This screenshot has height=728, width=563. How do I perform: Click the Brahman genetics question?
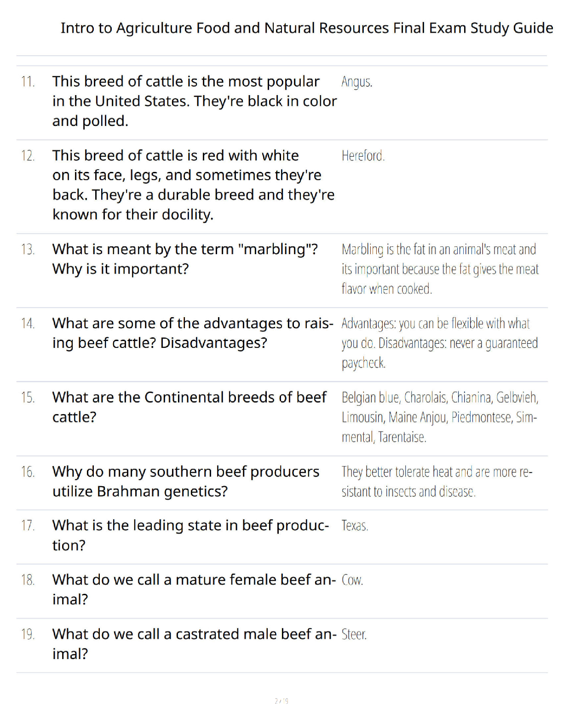185,482
